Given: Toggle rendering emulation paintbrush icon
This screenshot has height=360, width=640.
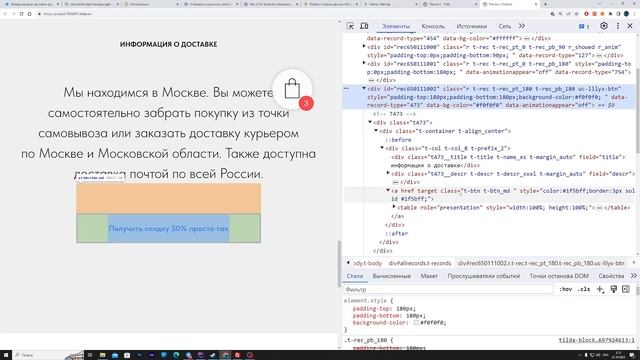Looking at the screenshot, I should click(x=613, y=289).
